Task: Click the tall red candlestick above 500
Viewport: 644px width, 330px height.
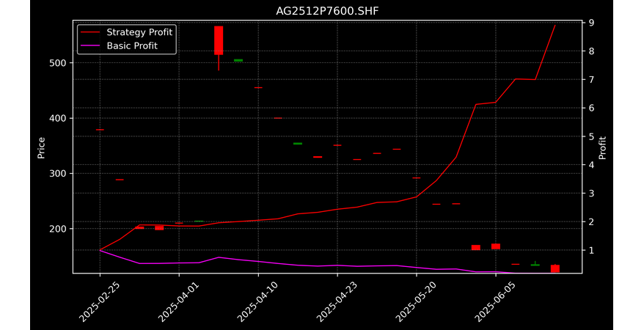Action: click(219, 40)
